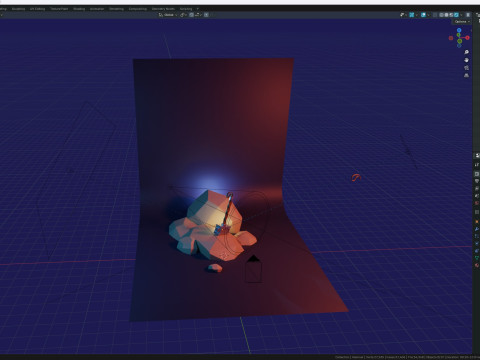
Task: Click the zoom magnifier viewport navigation button
Action: [x=467, y=52]
